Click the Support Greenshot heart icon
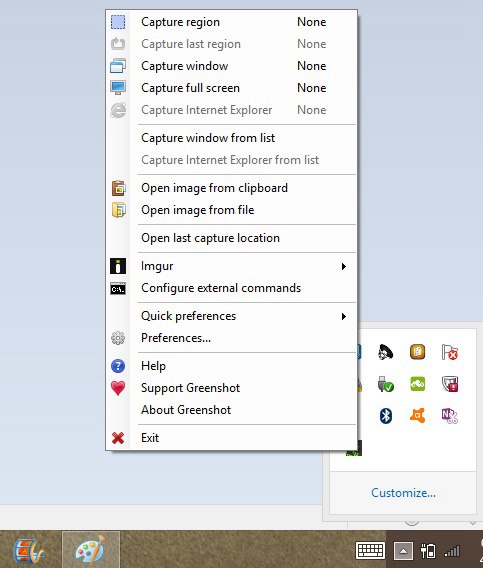Viewport: 483px width, 568px height. 118,388
